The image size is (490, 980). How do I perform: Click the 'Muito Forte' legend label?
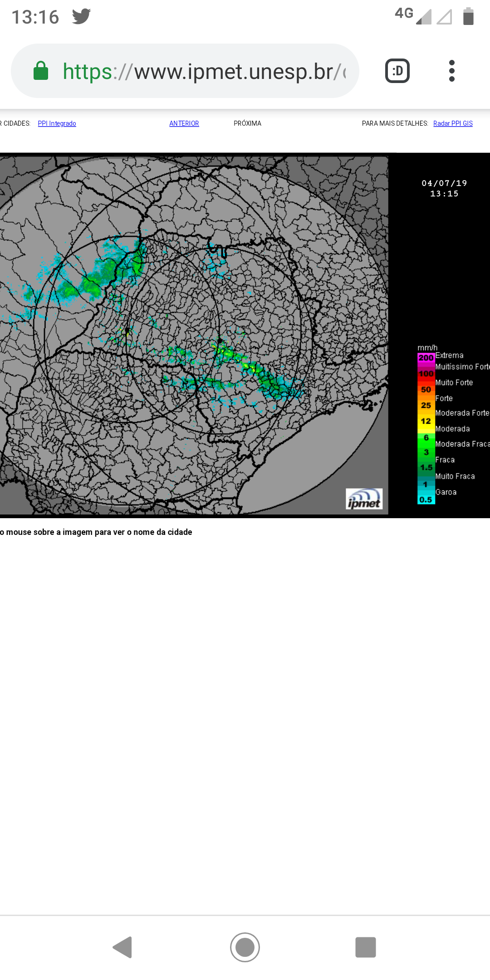(454, 382)
